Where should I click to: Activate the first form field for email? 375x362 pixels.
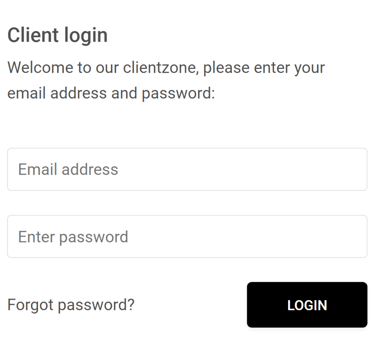(187, 169)
